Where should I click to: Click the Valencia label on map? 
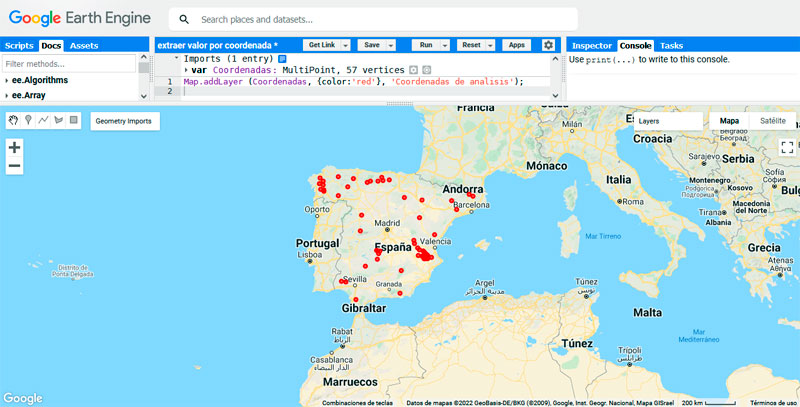[435, 241]
